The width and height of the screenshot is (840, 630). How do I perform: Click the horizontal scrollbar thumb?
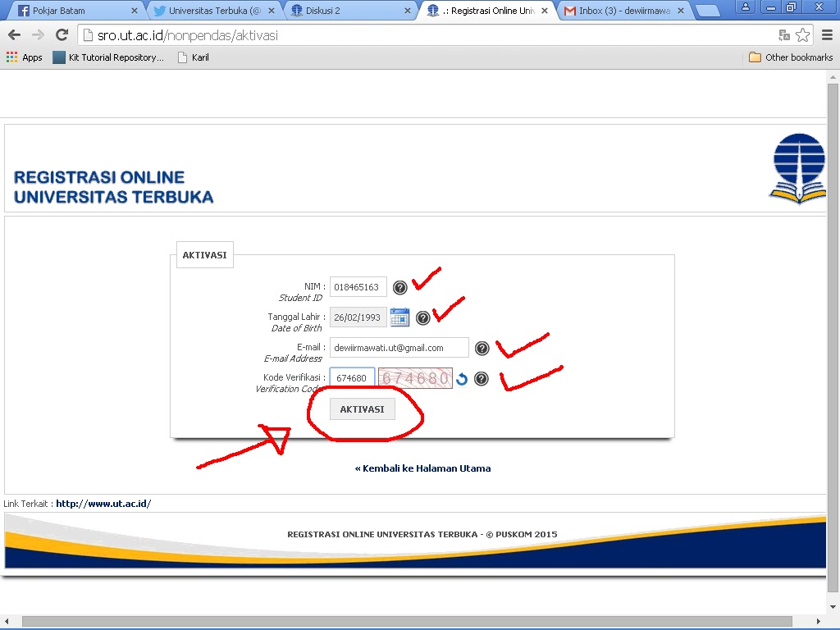(x=407, y=622)
